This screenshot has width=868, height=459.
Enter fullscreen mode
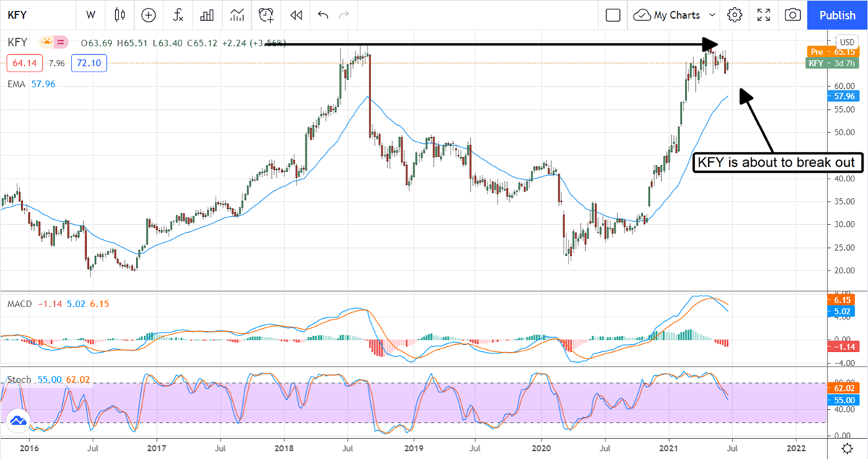[x=764, y=14]
